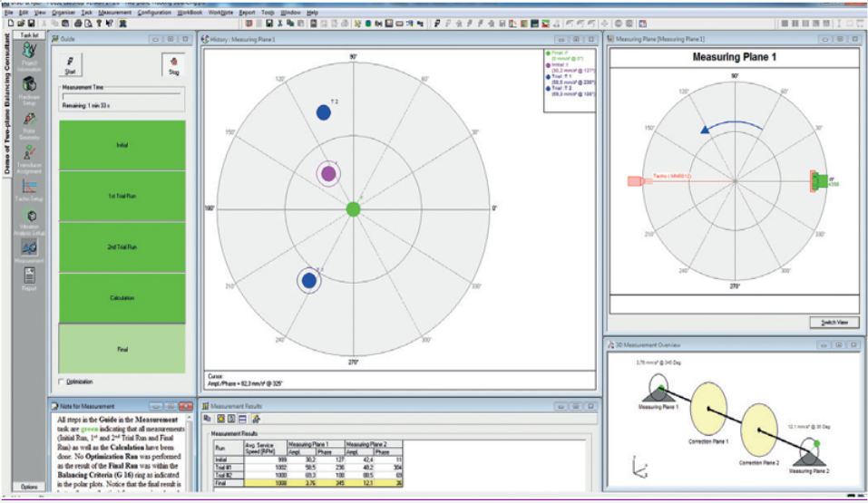
Task: Select the Final step in Guide
Action: point(122,349)
